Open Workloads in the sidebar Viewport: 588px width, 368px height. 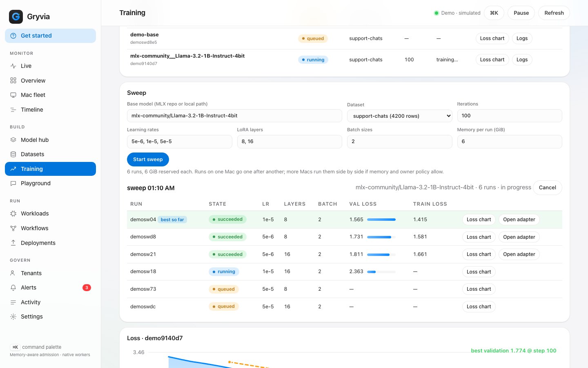(x=50, y=213)
